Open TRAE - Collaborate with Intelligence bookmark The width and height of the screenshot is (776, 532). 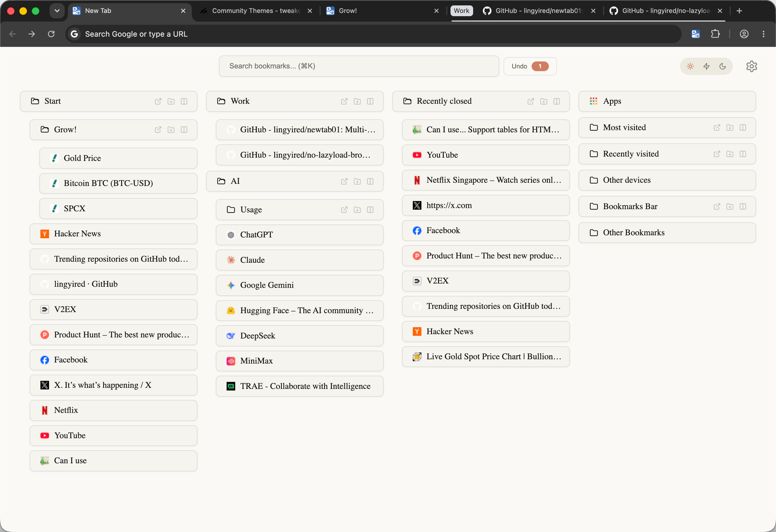click(x=300, y=386)
